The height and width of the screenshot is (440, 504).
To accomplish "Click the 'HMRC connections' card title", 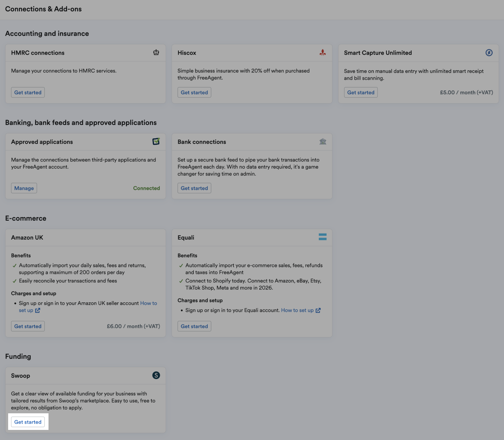I will (x=38, y=53).
